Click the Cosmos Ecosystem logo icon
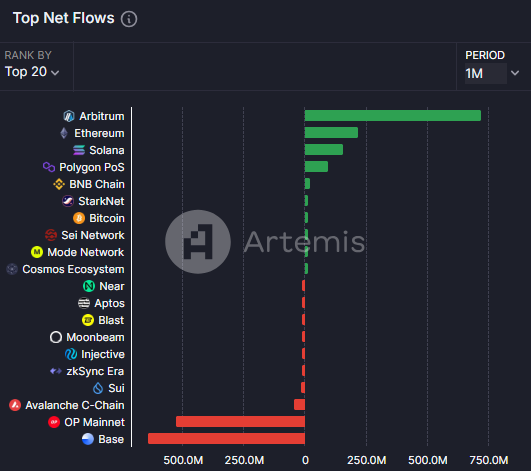The image size is (531, 471). tap(12, 269)
